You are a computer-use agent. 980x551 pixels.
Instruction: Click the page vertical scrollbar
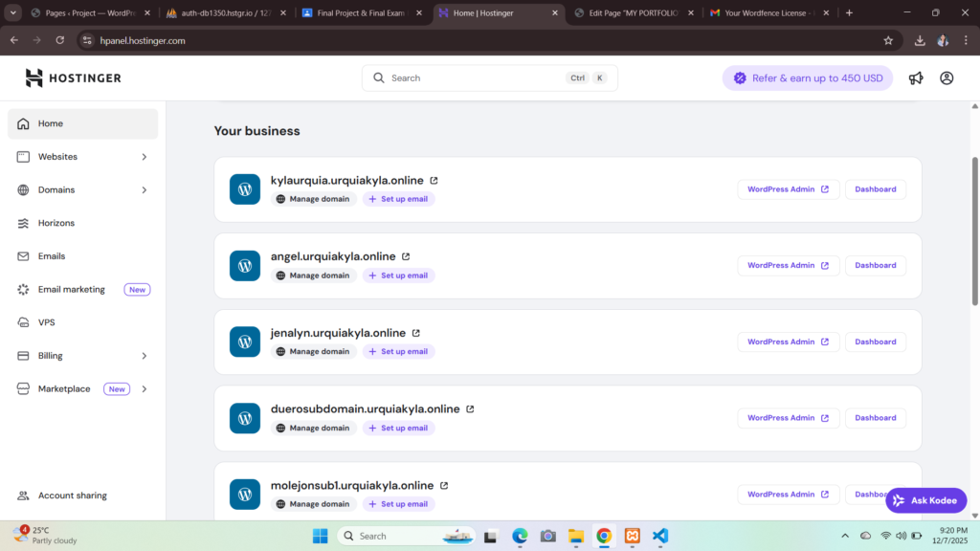coord(975,230)
